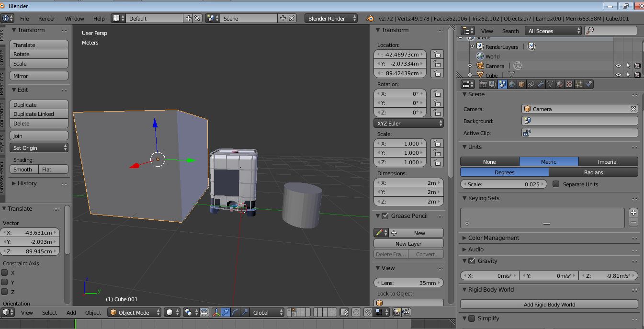Open the Render Layers properties tab
This screenshot has width=644, height=329.
[493, 84]
